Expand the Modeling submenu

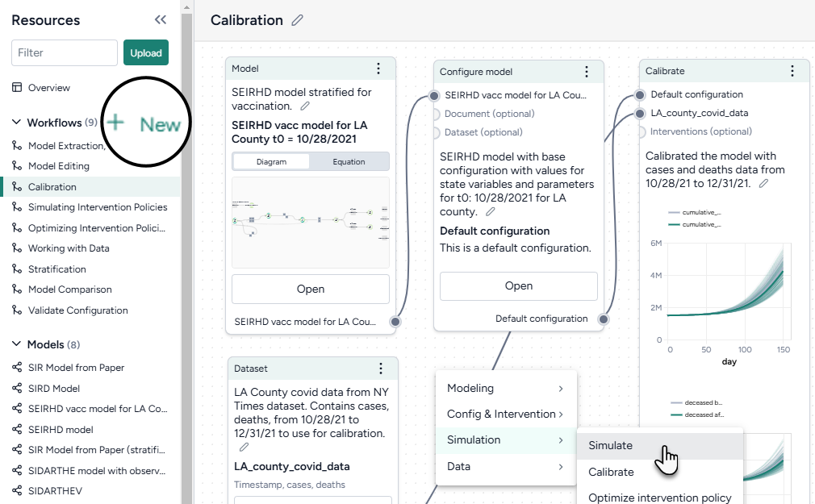click(x=505, y=388)
